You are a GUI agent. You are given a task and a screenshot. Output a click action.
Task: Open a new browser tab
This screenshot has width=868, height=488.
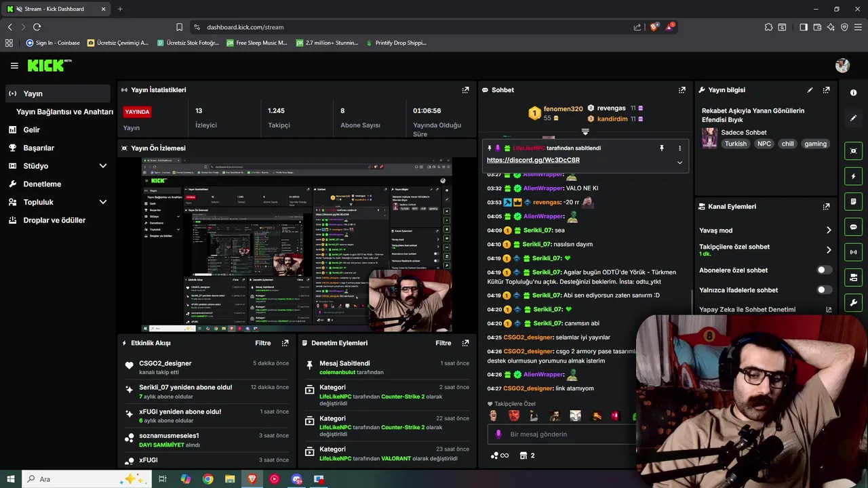click(120, 9)
